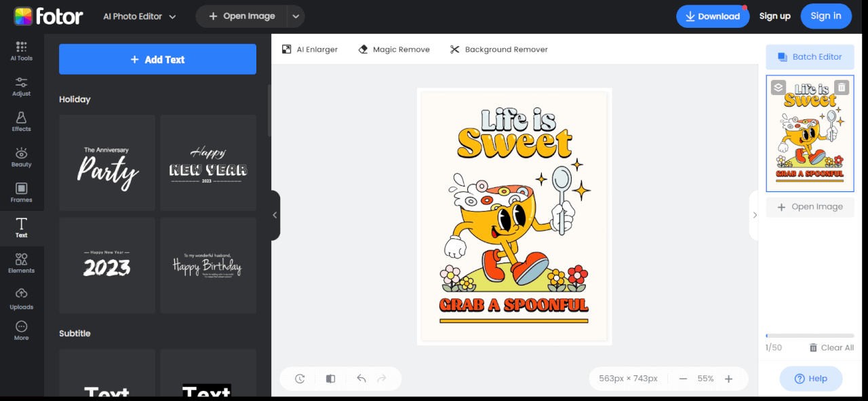The height and width of the screenshot is (401, 868).
Task: Select the Adjust tool in sidebar
Action: pyautogui.click(x=21, y=86)
